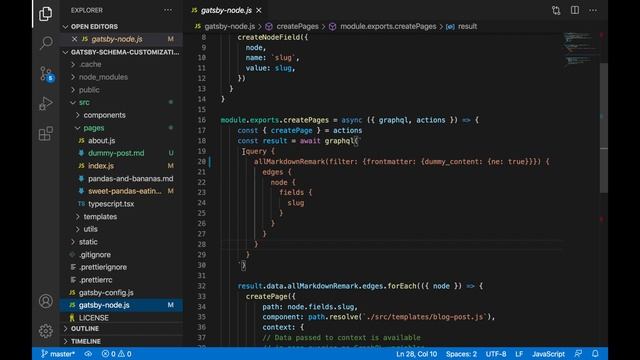Open the Run and Debug view
This screenshot has height=360, width=640.
46,103
